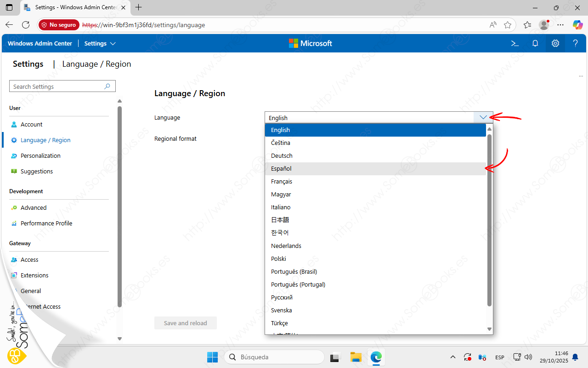Go to the Extensions settings section
This screenshot has height=368, width=588.
(34, 275)
